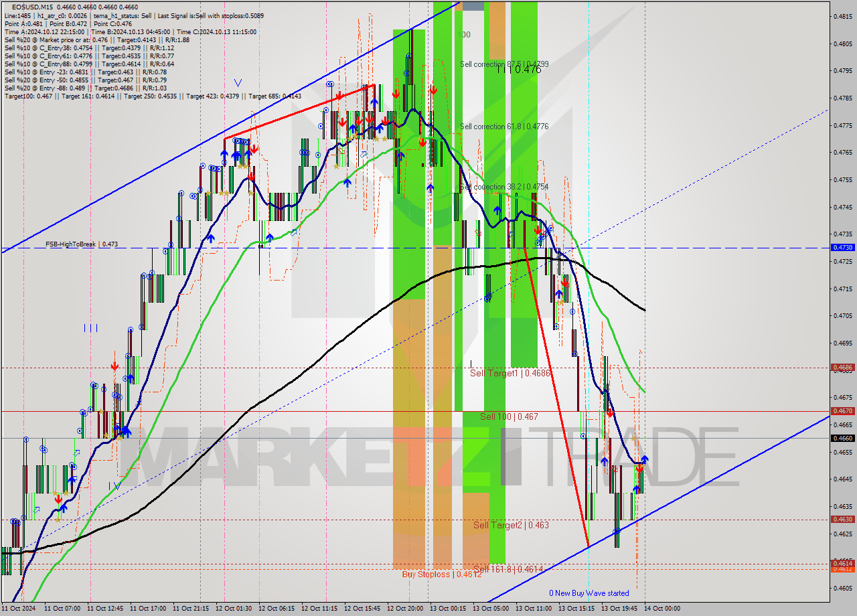Select the '14 Oct 00:00' time axis label
857x616 pixels.
pos(662,609)
